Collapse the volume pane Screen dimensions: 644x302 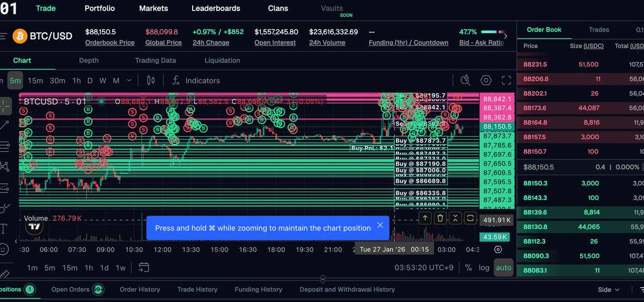pyautogui.click(x=455, y=218)
